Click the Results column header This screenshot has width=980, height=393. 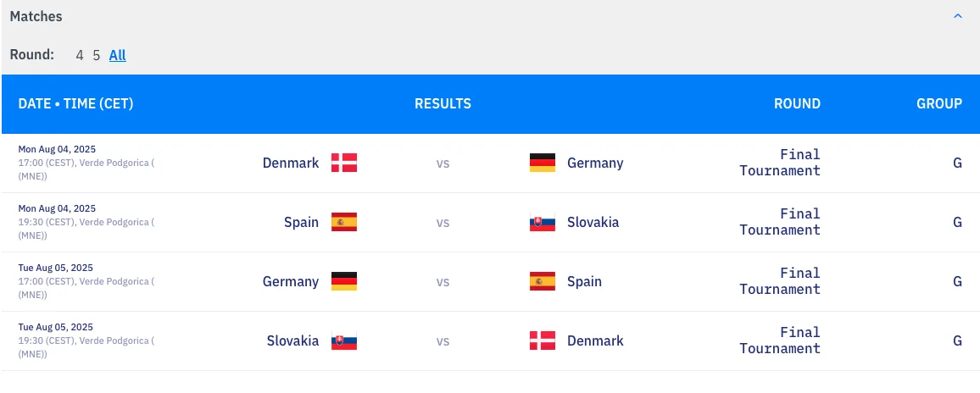click(443, 103)
